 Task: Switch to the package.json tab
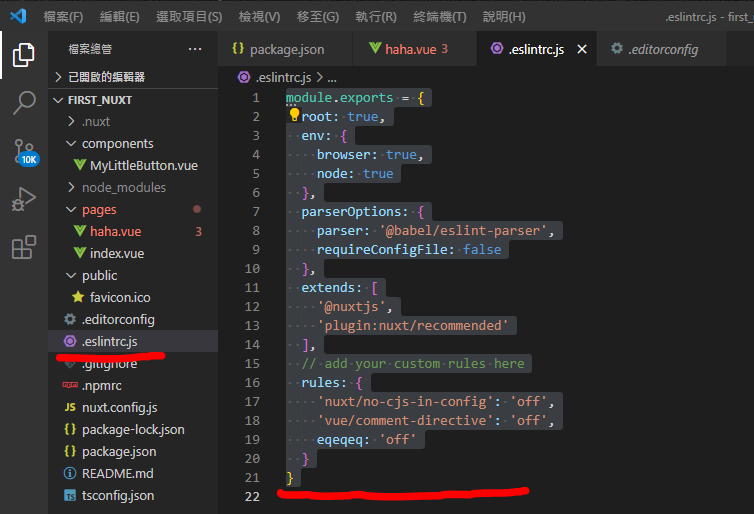click(x=285, y=49)
